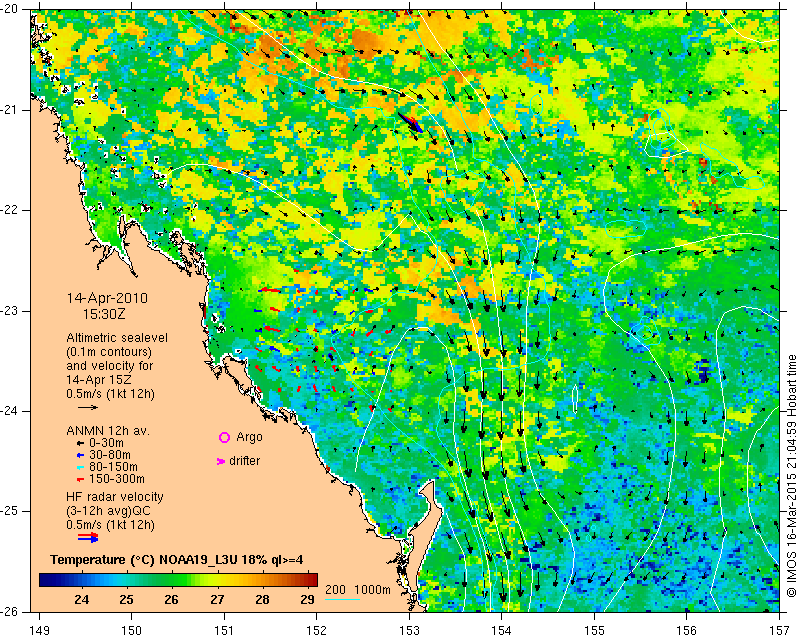Click the 'ANMN 12h av.' heading
Viewport: 800px width, 640px height.
(x=108, y=431)
